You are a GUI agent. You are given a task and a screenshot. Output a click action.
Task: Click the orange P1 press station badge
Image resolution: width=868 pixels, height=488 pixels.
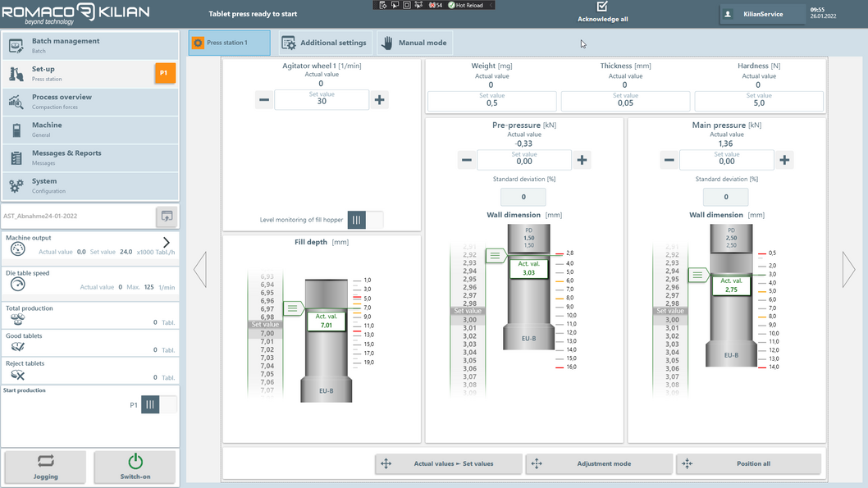pyautogui.click(x=165, y=73)
